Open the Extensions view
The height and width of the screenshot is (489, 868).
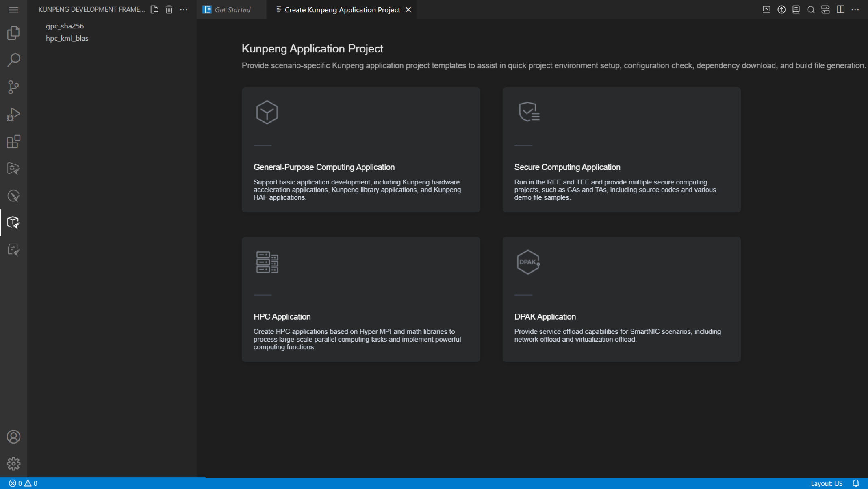point(13,142)
